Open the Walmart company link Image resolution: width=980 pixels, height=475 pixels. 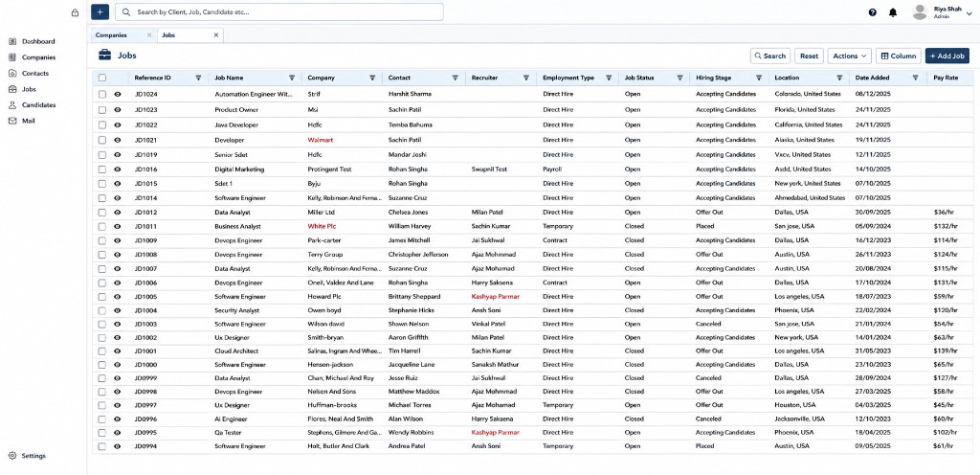tap(320, 140)
